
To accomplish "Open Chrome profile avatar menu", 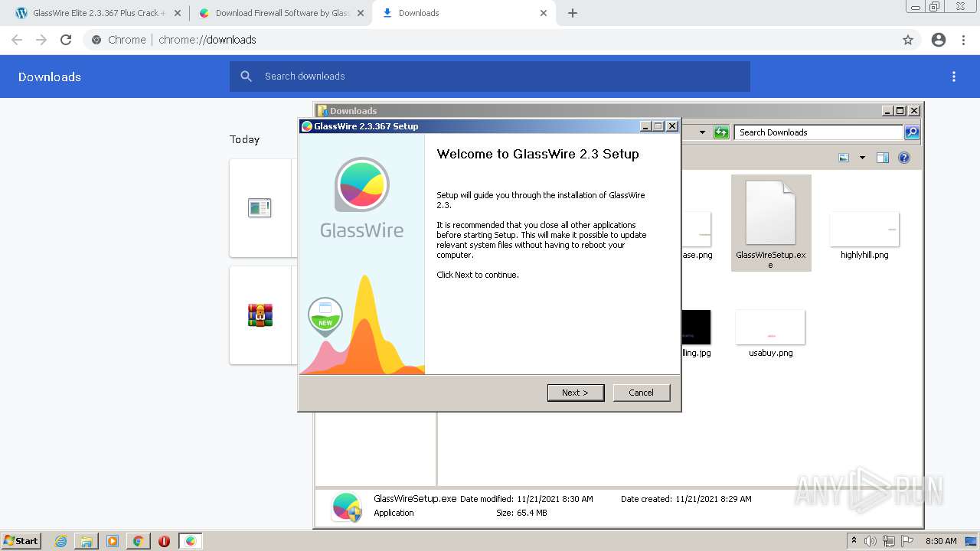I will click(939, 40).
